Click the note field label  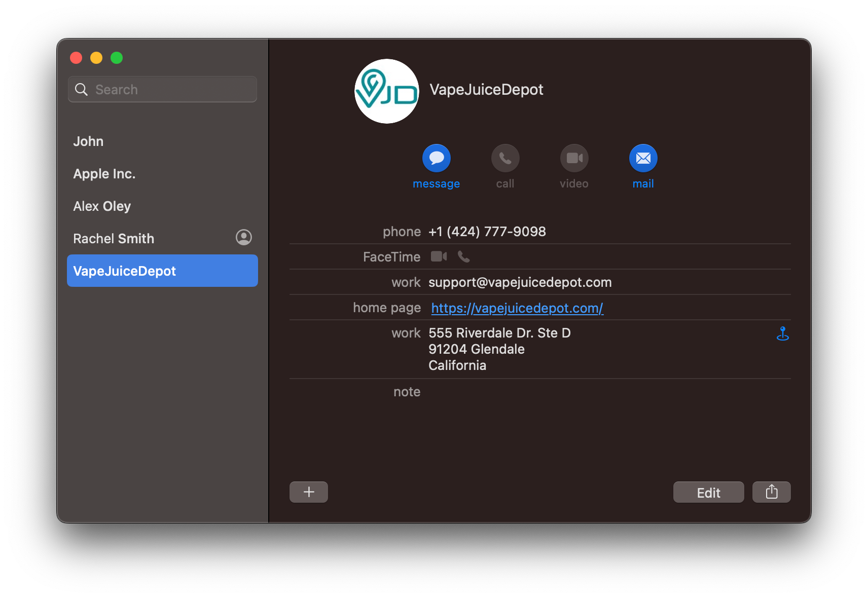(x=407, y=392)
